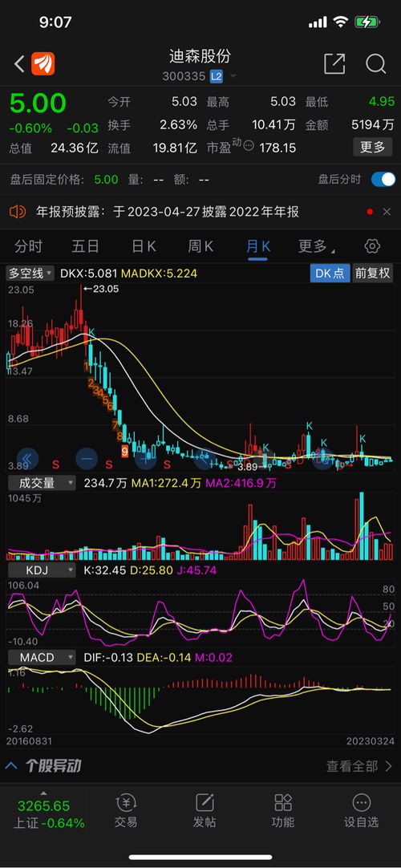The image size is (401, 868).
Task: Switch to the 五日 tab
Action: pos(86,246)
